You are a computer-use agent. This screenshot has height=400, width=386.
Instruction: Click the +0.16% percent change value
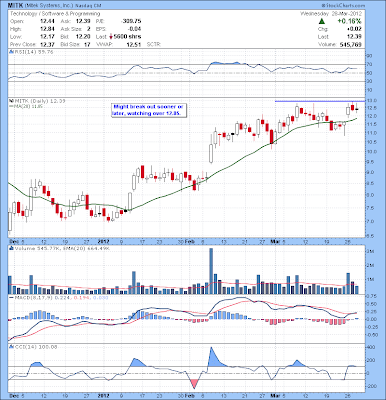tap(349, 21)
